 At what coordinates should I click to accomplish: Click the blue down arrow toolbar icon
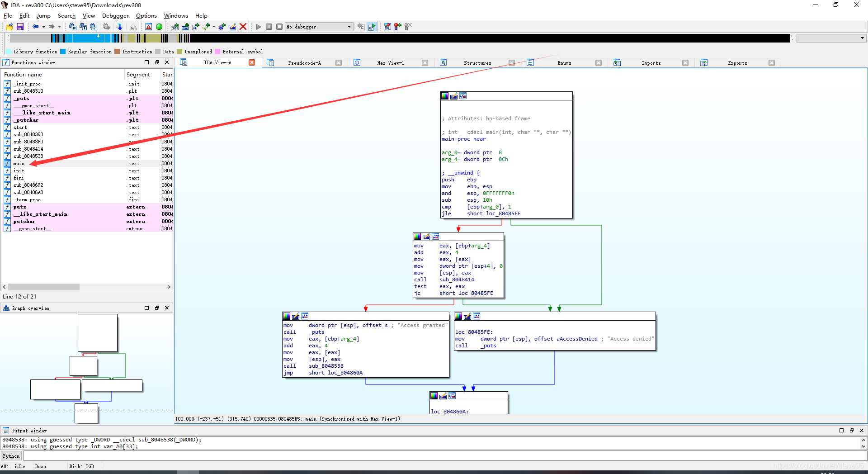point(120,27)
